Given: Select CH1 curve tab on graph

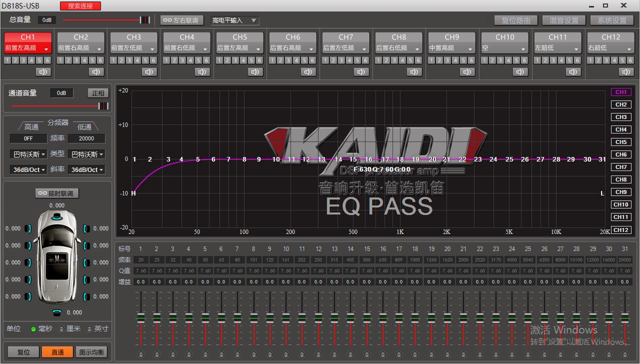Looking at the screenshot, I should 621,92.
